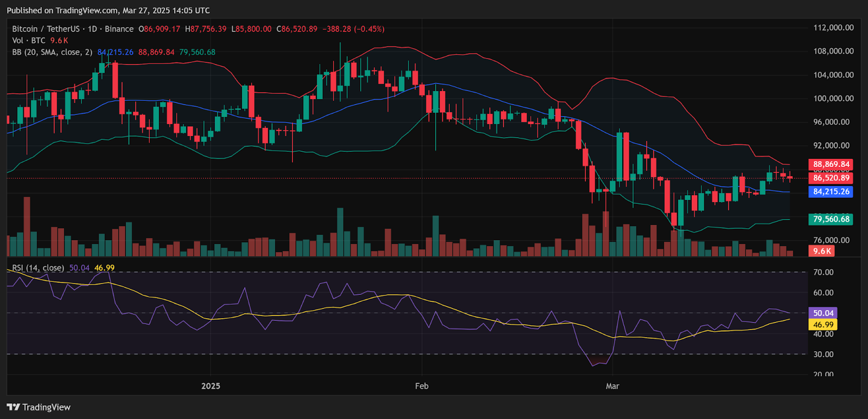Click the 100,000.00 price axis label

pos(833,98)
